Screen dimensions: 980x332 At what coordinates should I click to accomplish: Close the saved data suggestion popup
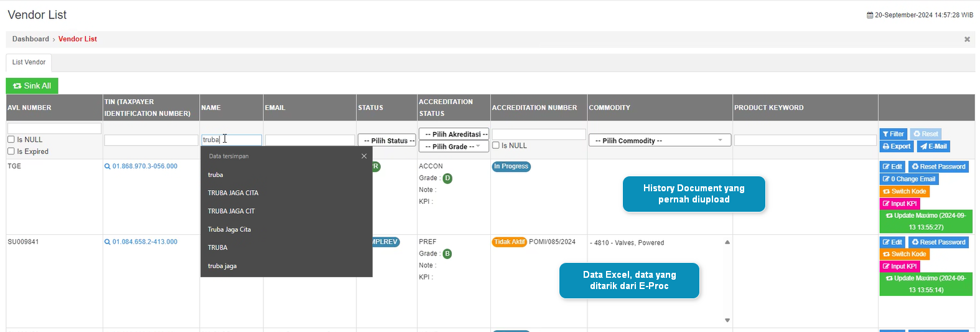[364, 156]
